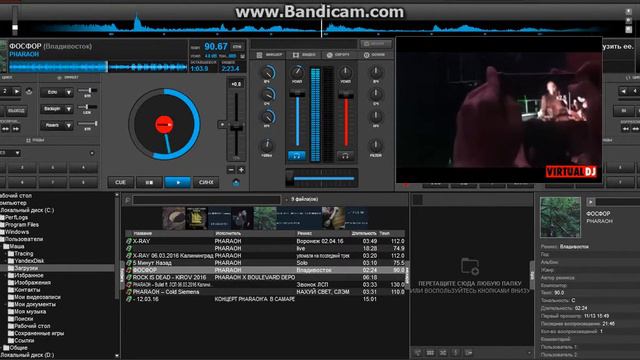Select ROCK IS DEAD - KIROV 2016 track
The image size is (640, 360).
[265, 277]
